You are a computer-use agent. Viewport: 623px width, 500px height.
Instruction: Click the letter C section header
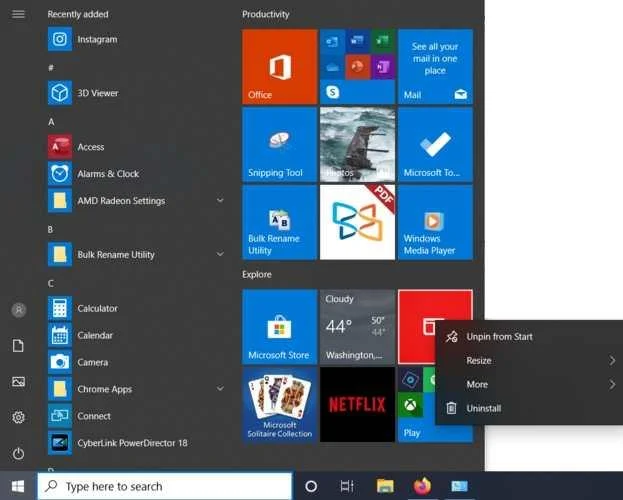coord(51,283)
